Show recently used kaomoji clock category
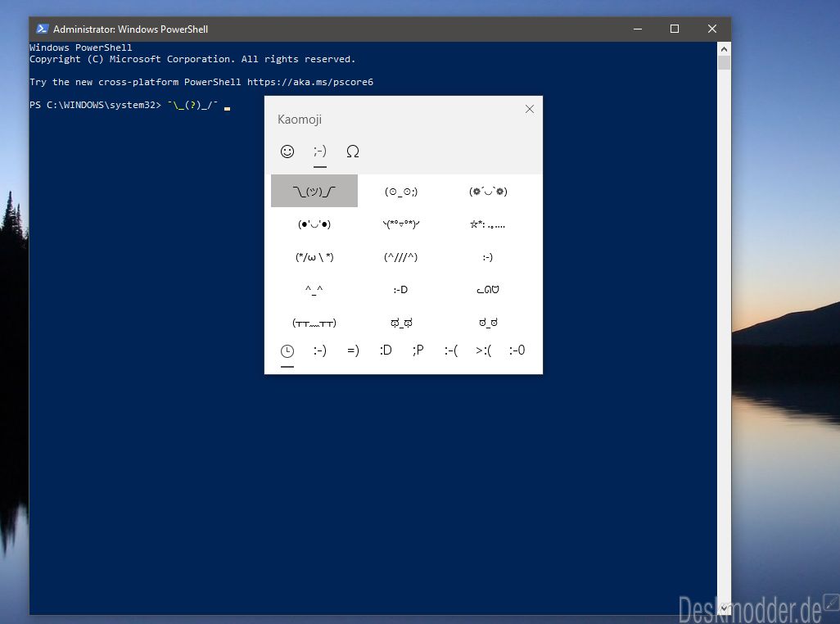 coord(287,350)
